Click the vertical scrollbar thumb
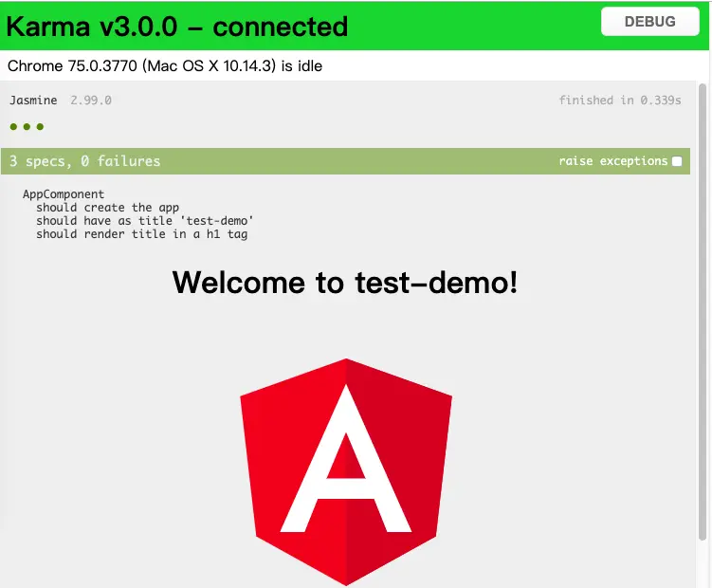 coord(703,312)
